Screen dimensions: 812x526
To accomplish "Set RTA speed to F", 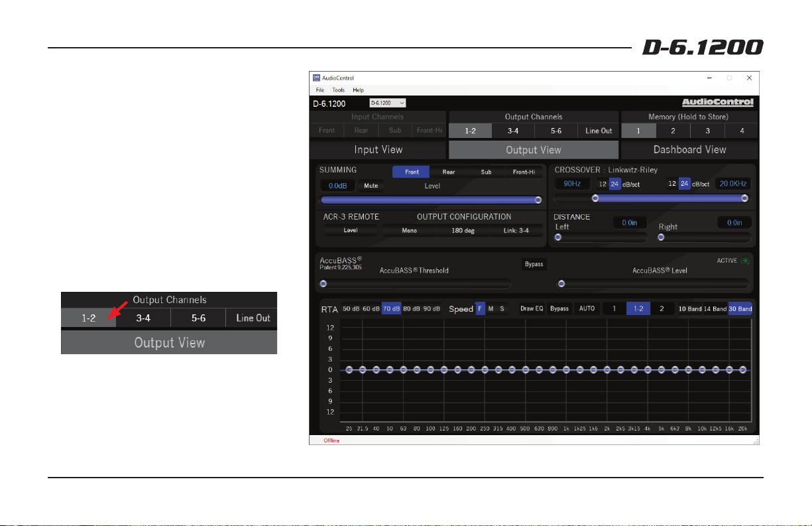I will (481, 309).
